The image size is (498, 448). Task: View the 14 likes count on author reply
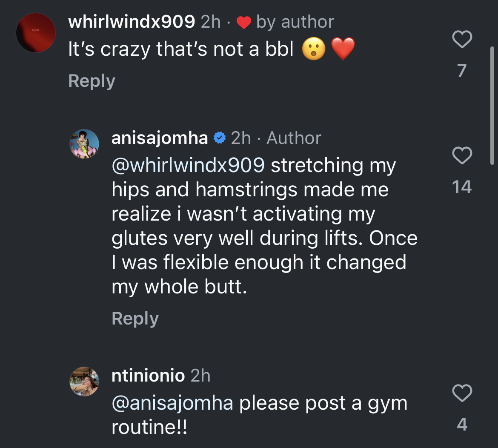click(462, 187)
